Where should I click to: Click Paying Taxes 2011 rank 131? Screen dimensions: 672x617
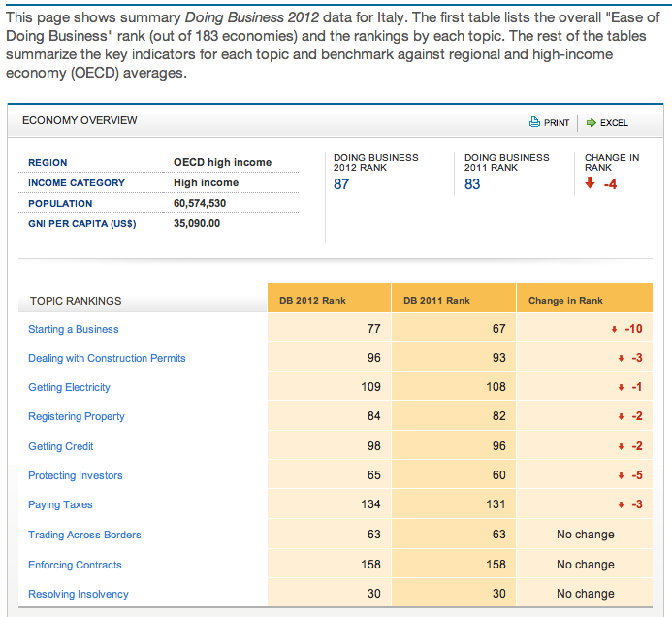coord(496,504)
